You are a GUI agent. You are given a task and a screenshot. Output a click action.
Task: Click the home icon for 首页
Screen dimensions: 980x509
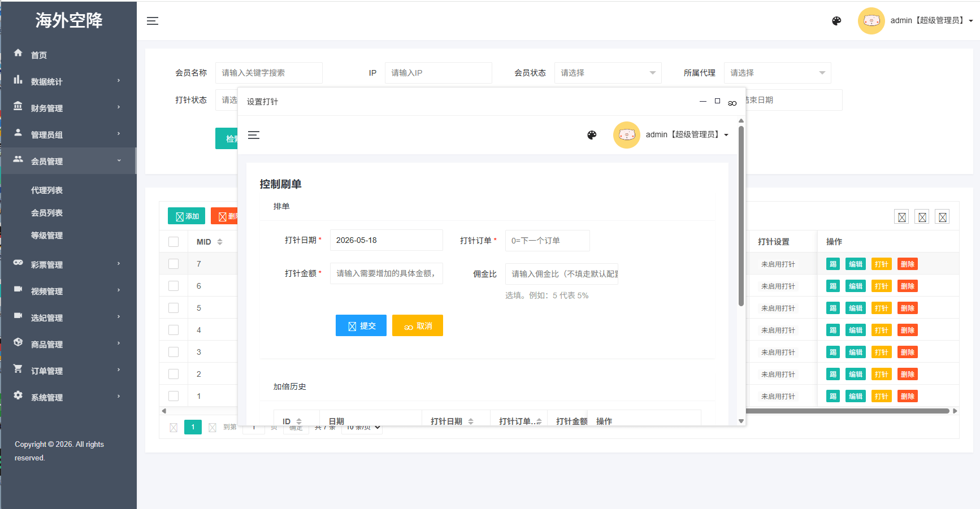pos(18,53)
